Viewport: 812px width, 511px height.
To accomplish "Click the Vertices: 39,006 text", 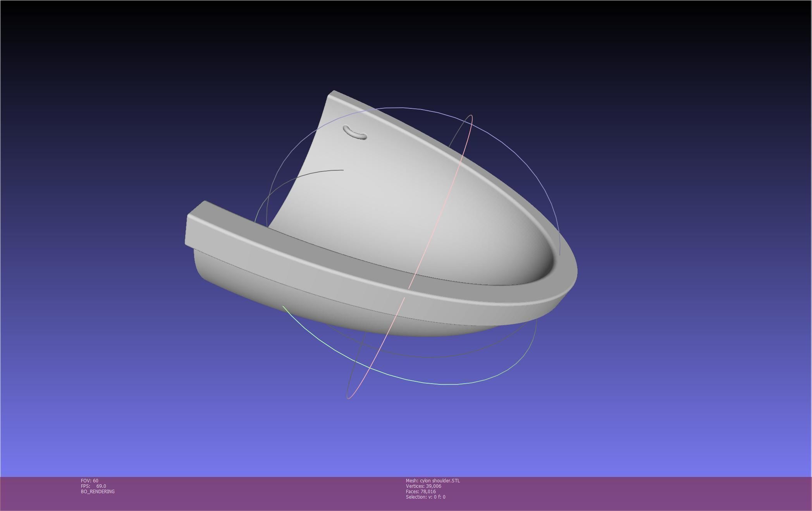I will [423, 486].
